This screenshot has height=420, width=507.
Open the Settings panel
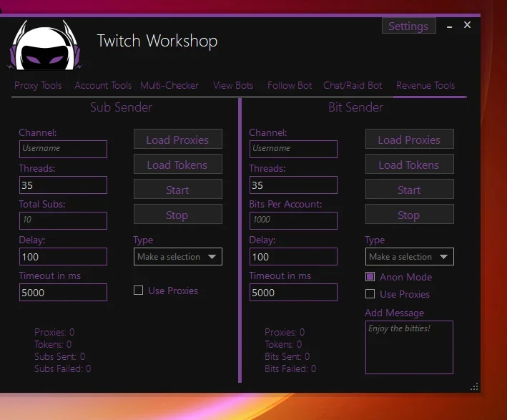[409, 26]
